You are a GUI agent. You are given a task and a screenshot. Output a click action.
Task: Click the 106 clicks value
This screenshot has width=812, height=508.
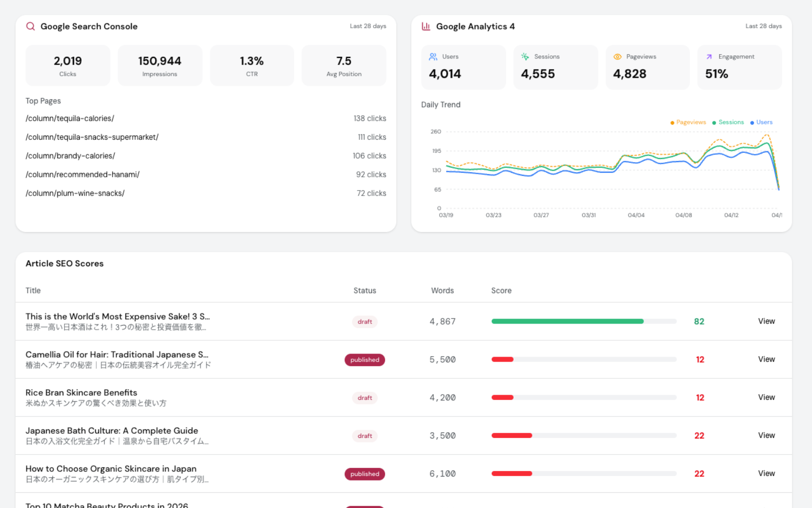click(369, 156)
